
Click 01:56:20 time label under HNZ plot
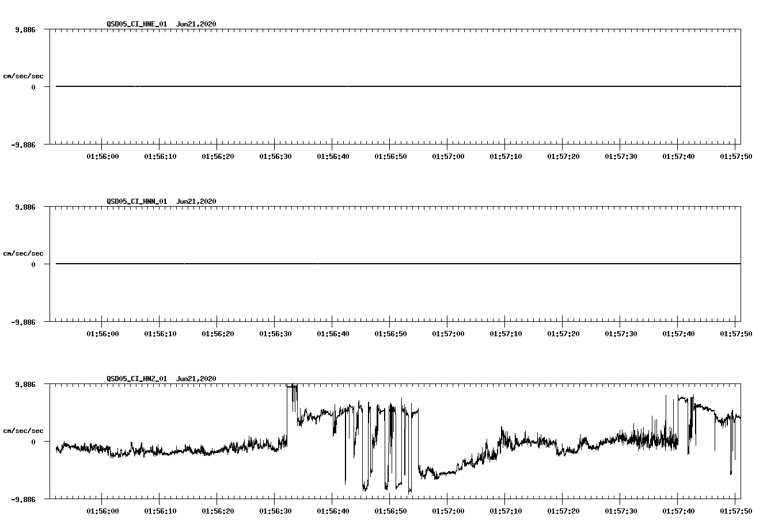coord(218,511)
